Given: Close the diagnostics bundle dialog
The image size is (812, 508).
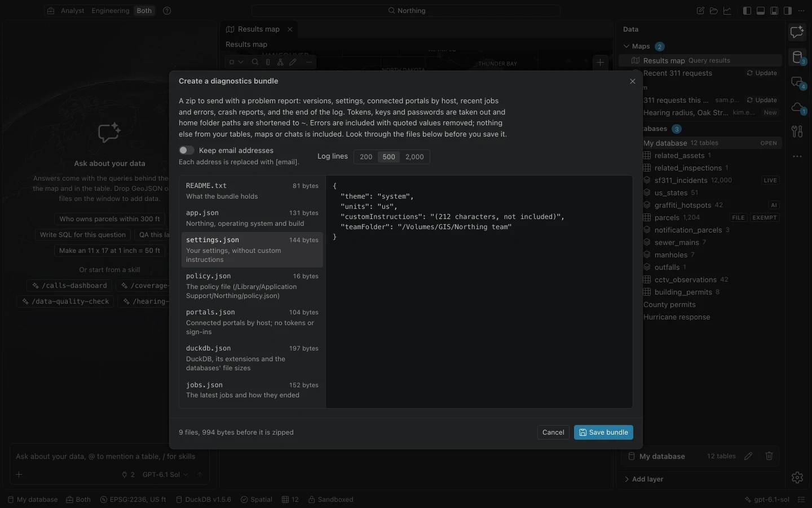Looking at the screenshot, I should (x=633, y=81).
